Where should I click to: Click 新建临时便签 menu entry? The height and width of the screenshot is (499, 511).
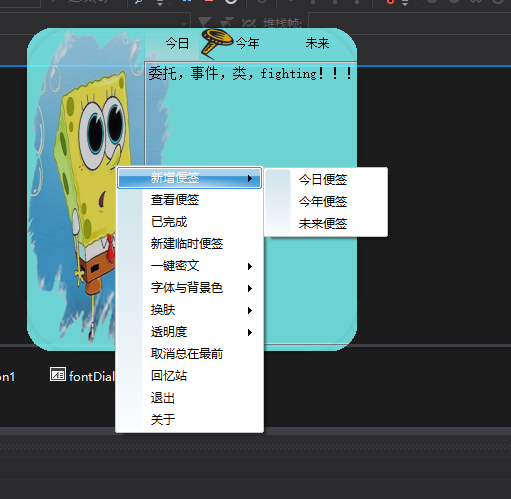(189, 244)
